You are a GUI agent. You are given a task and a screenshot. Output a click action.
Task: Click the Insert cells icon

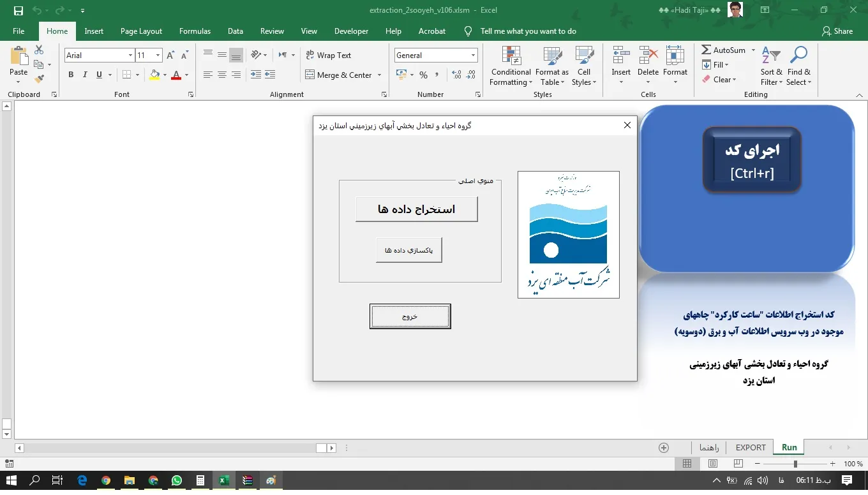point(621,56)
